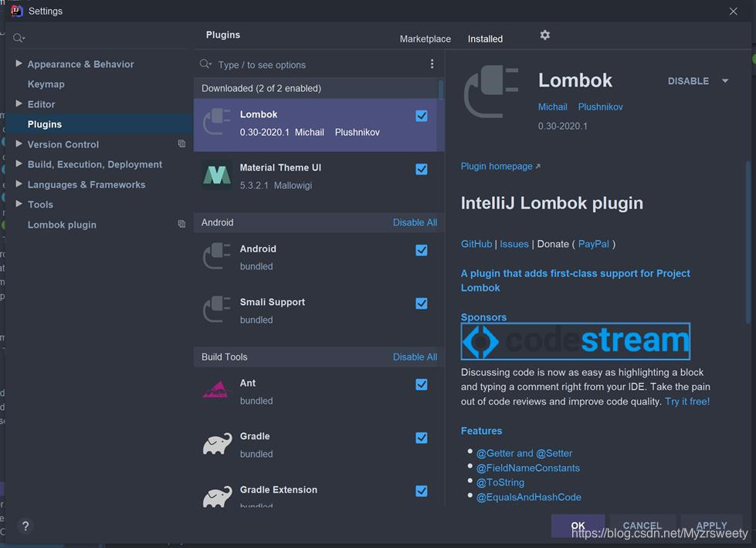Image resolution: width=756 pixels, height=548 pixels.
Task: Click Disable All for Android group
Action: (x=415, y=222)
